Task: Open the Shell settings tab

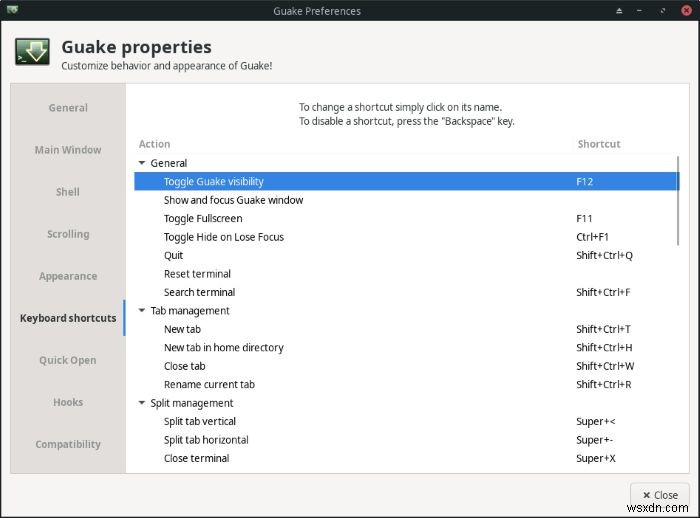Action: tap(68, 192)
